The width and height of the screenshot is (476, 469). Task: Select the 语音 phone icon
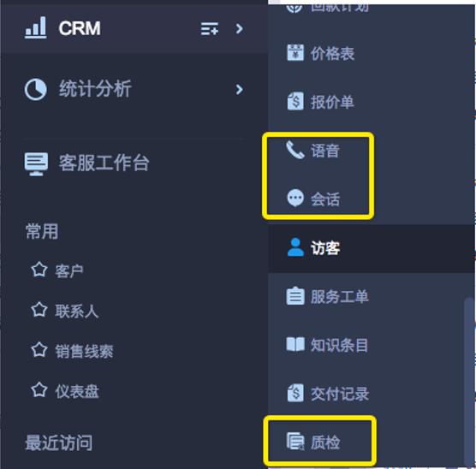tap(295, 150)
